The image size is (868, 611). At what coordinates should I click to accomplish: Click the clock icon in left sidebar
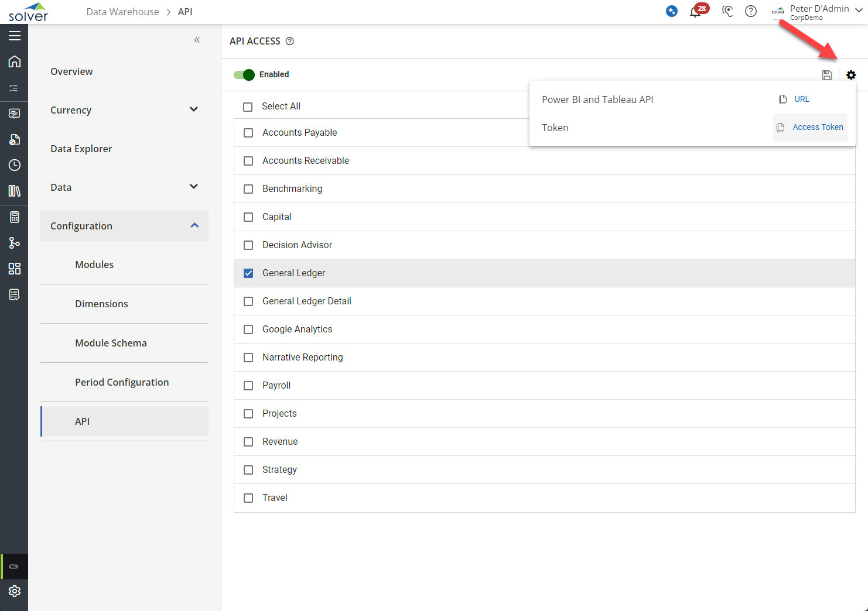click(x=15, y=165)
